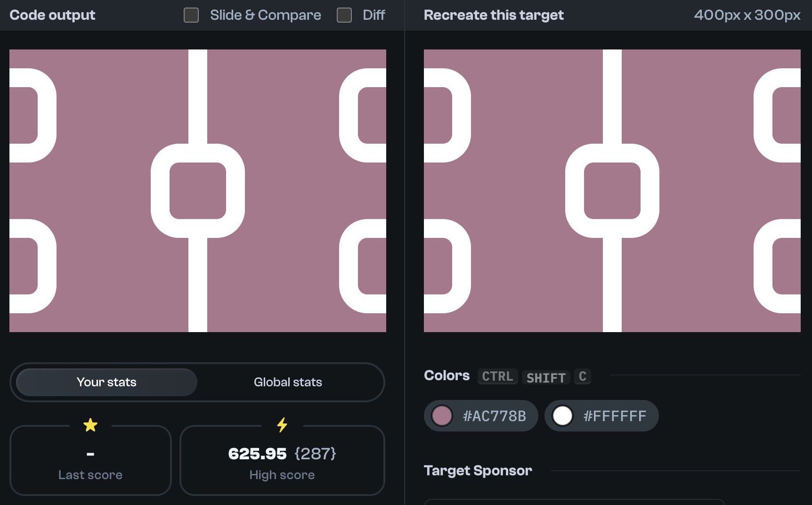Viewport: 812px width, 505px height.
Task: Click the Target Sponsor heading
Action: [x=478, y=470]
